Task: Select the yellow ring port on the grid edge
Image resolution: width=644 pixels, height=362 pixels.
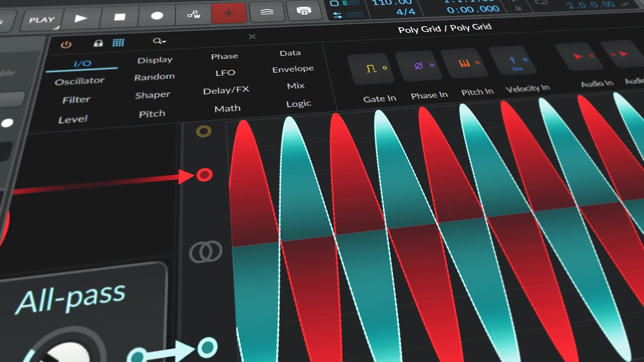Action: pyautogui.click(x=203, y=132)
